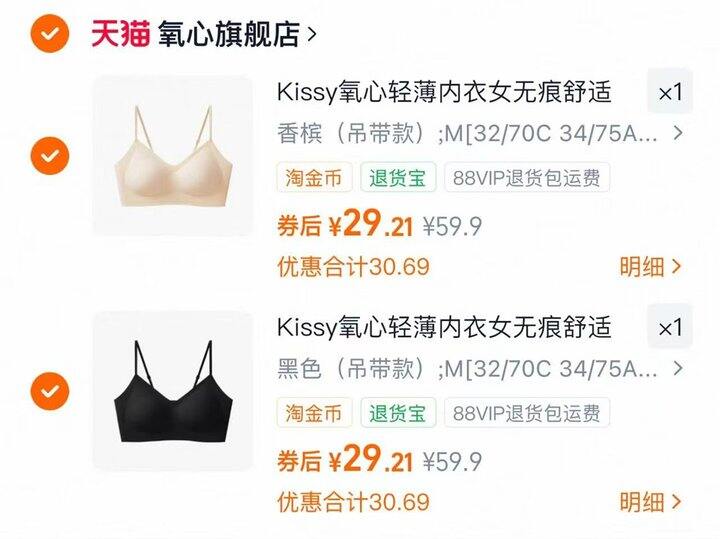The image size is (720, 539).
Task: Deselect the black bra item checkbox
Action: pyautogui.click(x=50, y=391)
